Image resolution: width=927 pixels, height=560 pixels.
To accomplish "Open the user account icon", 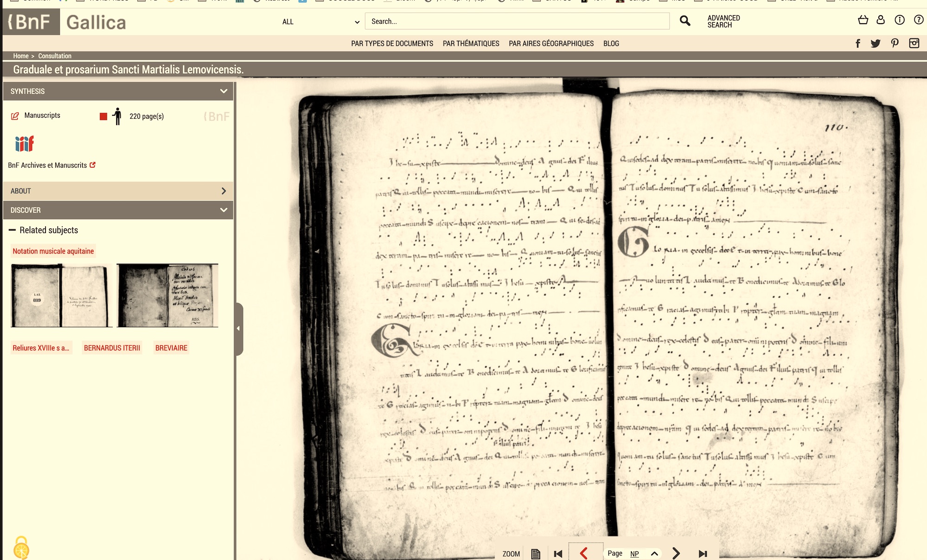I will coord(881,20).
